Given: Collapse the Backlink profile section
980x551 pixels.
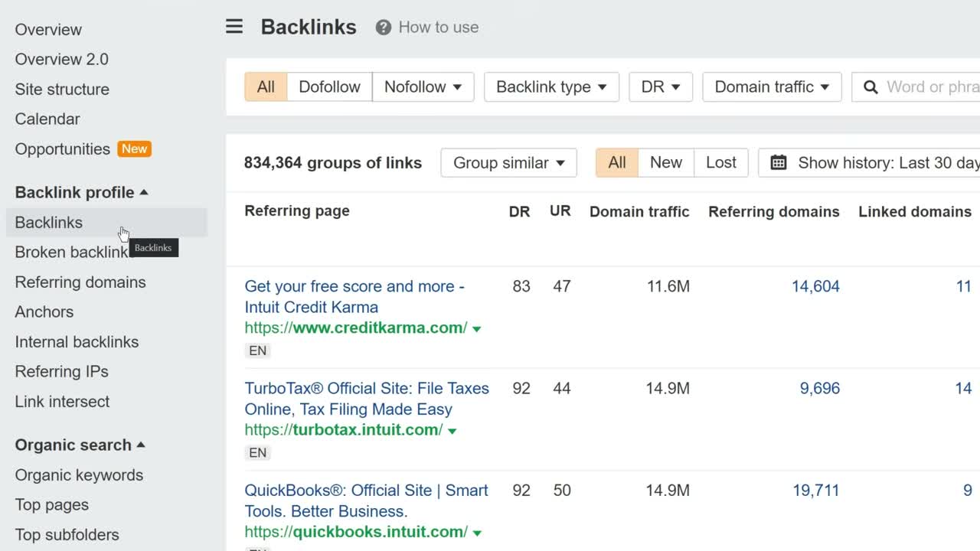Looking at the screenshot, I should [x=82, y=192].
